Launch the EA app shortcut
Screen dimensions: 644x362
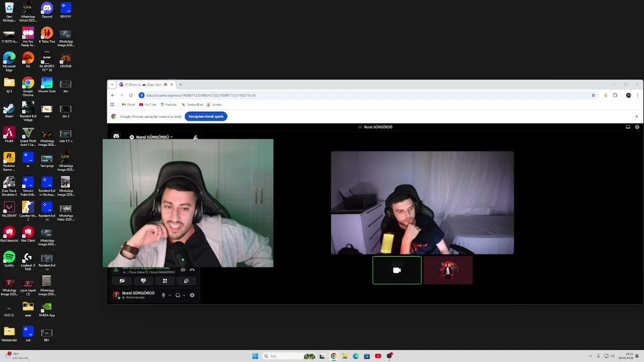click(28, 60)
